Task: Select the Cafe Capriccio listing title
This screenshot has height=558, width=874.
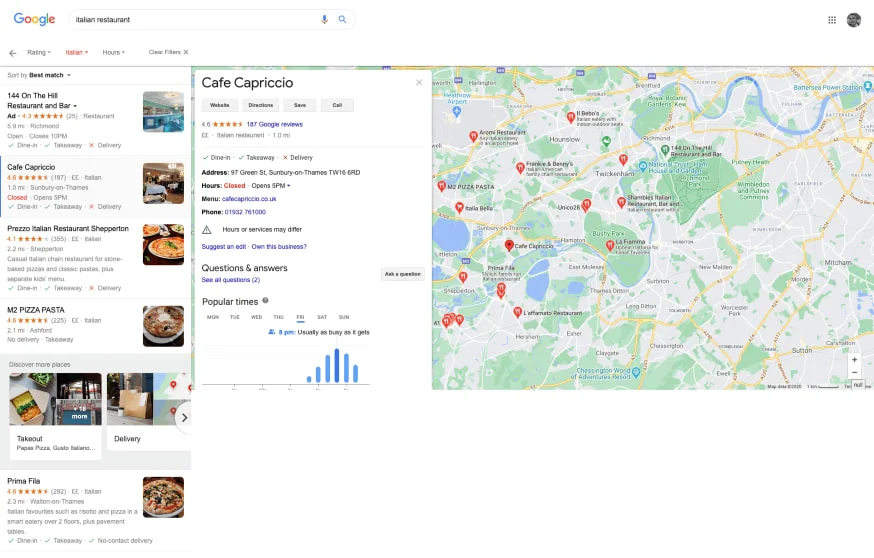Action: (x=31, y=167)
